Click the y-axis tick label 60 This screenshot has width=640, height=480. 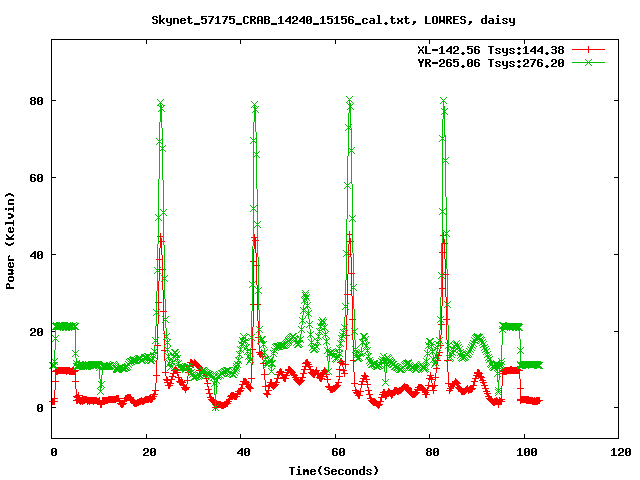point(36,178)
